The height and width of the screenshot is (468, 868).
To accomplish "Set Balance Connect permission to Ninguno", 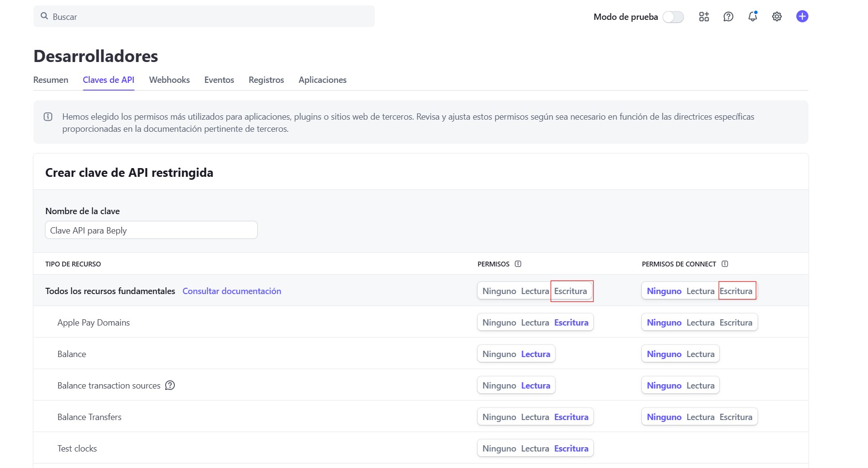I will [x=664, y=354].
